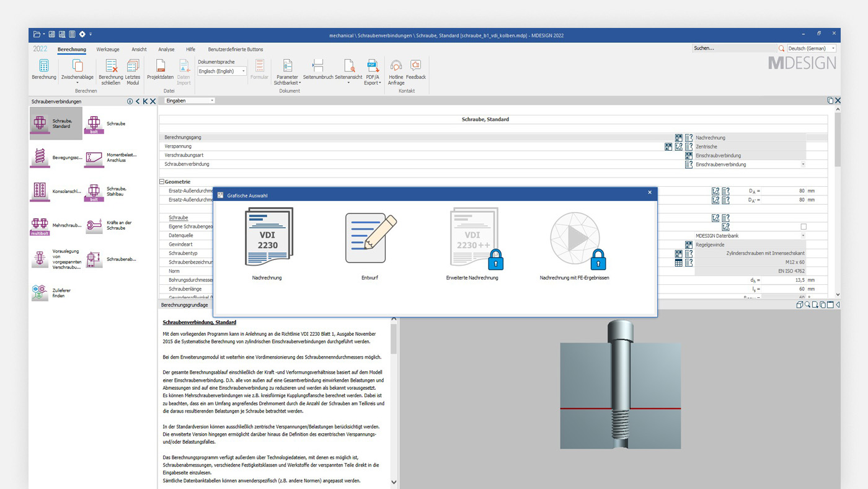Insert a Seitenumbruch via ribbon icon
Viewport: 868px width, 489px height.
pyautogui.click(x=318, y=66)
